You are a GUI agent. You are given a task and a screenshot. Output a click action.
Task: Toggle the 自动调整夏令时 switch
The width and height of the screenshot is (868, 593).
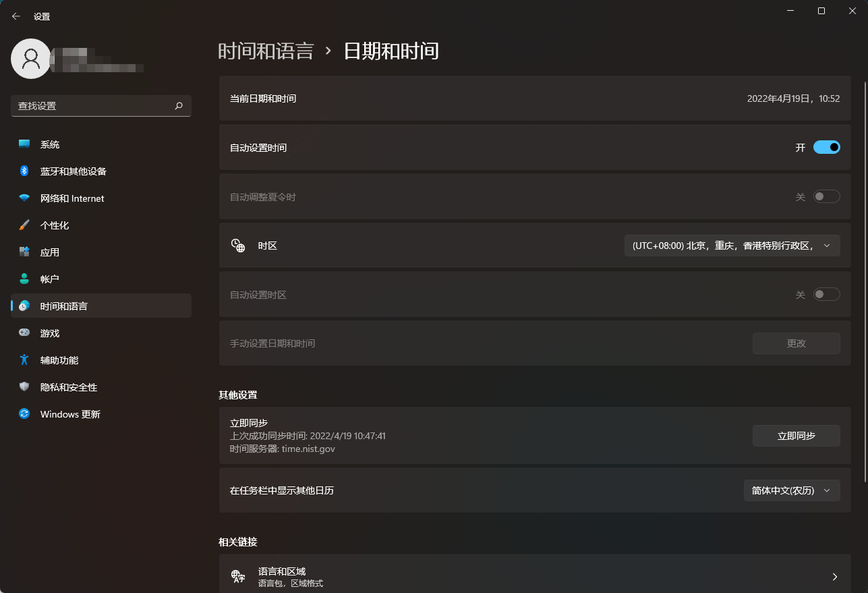click(827, 196)
